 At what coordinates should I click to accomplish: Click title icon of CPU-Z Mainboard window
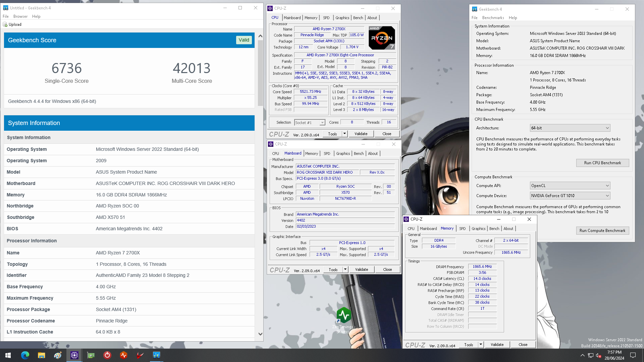271,144
